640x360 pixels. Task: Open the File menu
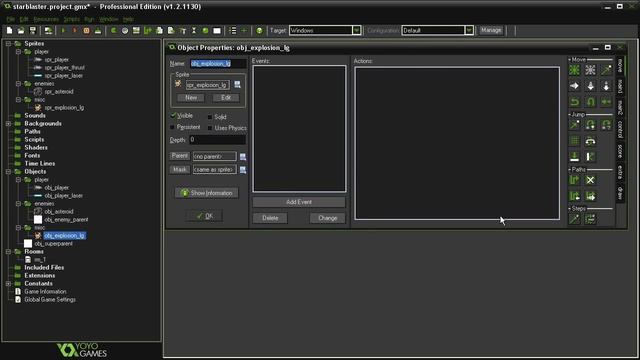[11, 19]
